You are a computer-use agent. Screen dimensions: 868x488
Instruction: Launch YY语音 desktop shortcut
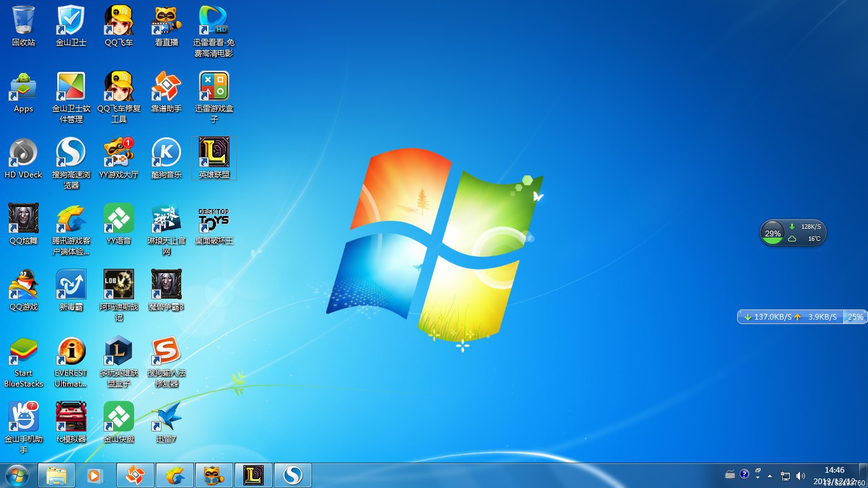(x=119, y=224)
